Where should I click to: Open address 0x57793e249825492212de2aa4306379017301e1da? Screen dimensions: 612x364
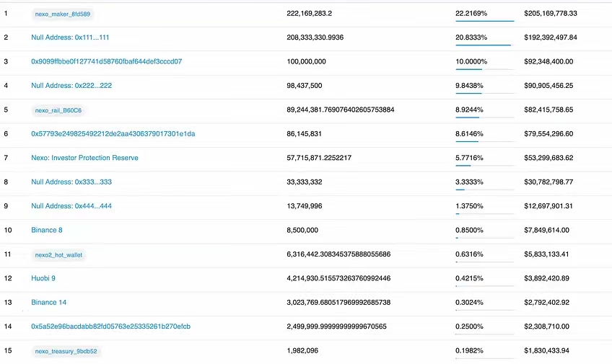click(x=113, y=134)
